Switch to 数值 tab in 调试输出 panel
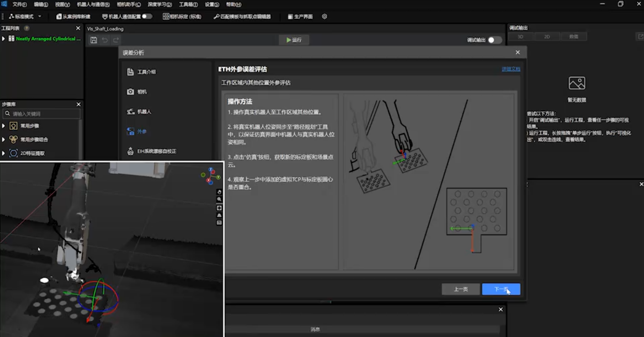 click(574, 36)
